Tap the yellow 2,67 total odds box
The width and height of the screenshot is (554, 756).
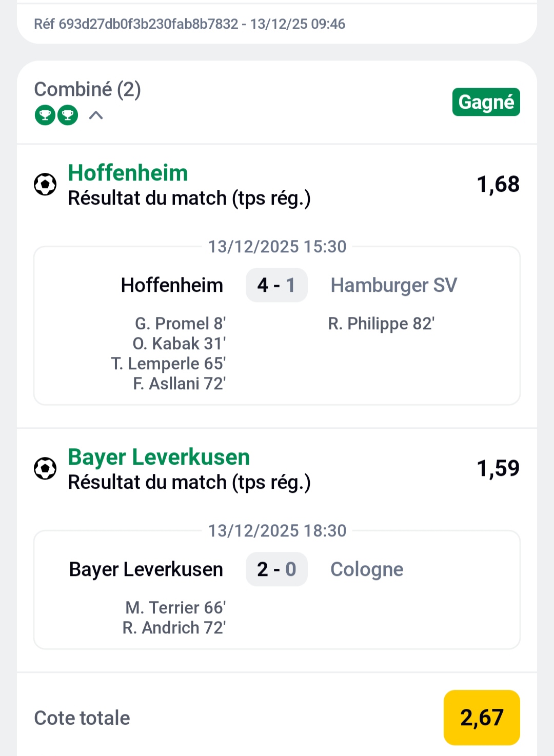tap(482, 717)
